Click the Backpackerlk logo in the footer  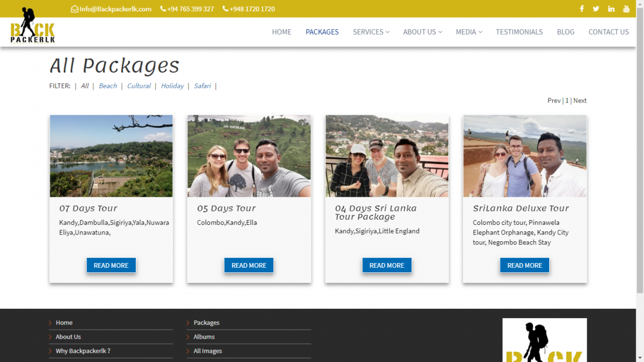click(x=544, y=340)
